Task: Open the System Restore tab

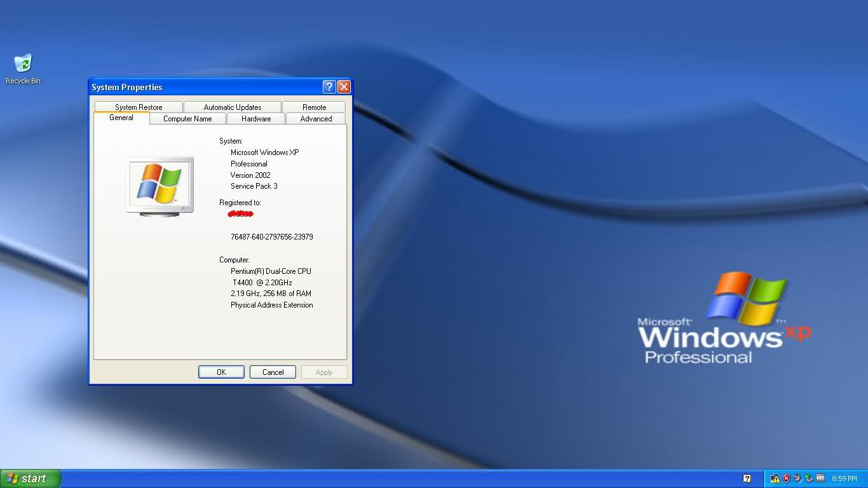Action: click(x=138, y=107)
